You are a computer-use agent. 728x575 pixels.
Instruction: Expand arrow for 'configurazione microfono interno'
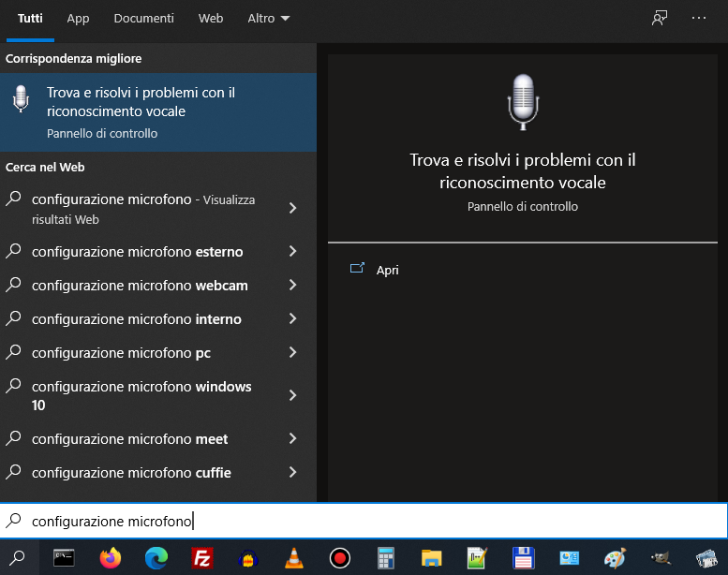pyautogui.click(x=292, y=318)
